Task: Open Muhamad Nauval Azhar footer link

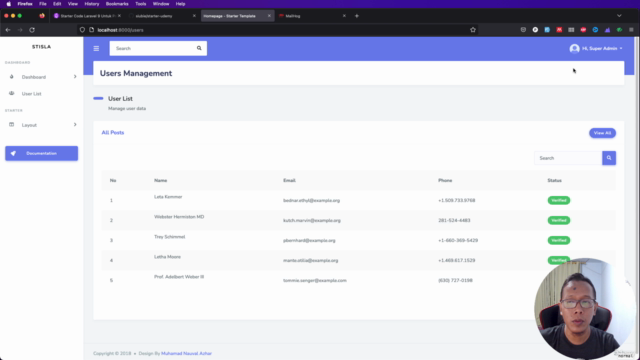Action: 186,353
